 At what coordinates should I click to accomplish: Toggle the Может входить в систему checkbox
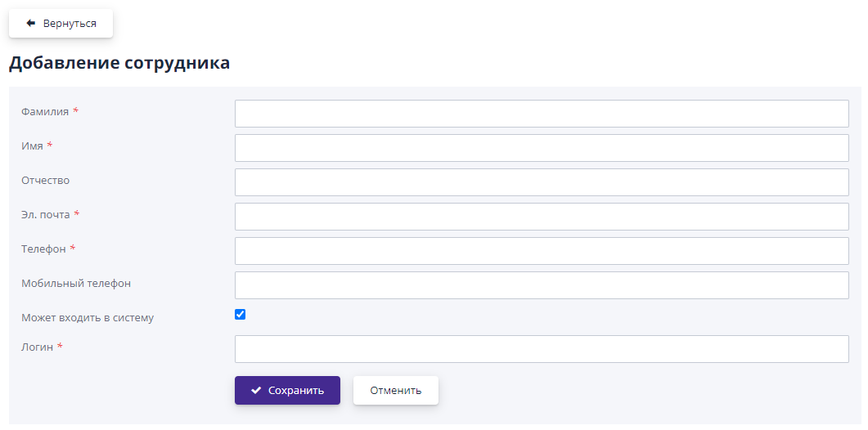(x=241, y=315)
